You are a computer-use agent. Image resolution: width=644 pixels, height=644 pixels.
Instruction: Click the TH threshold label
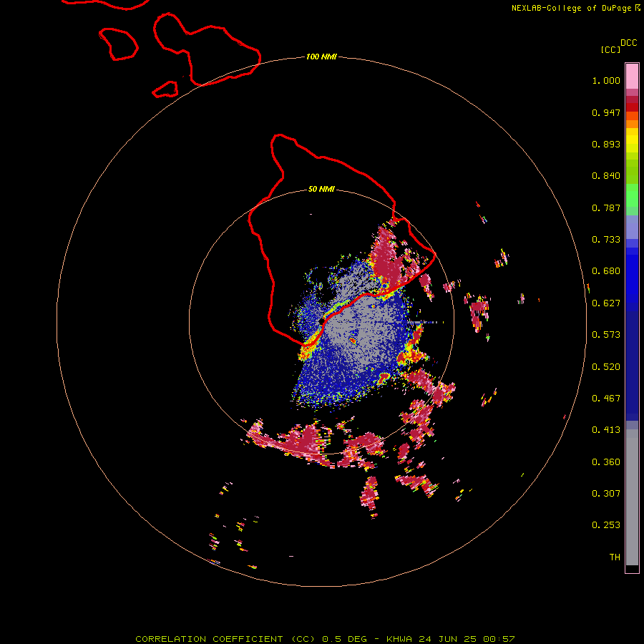coord(615,557)
